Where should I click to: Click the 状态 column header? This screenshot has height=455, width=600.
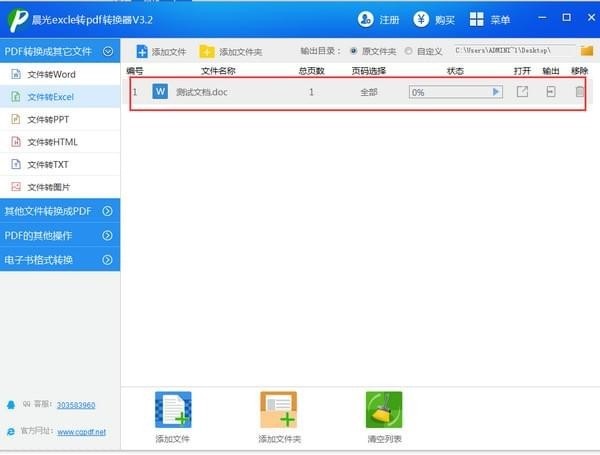click(455, 71)
